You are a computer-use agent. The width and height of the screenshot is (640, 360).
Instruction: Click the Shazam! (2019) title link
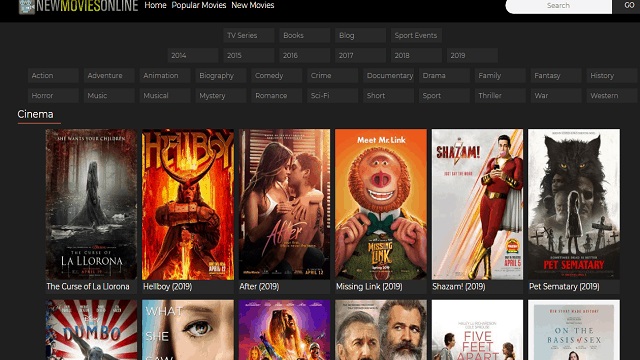[x=459, y=287]
